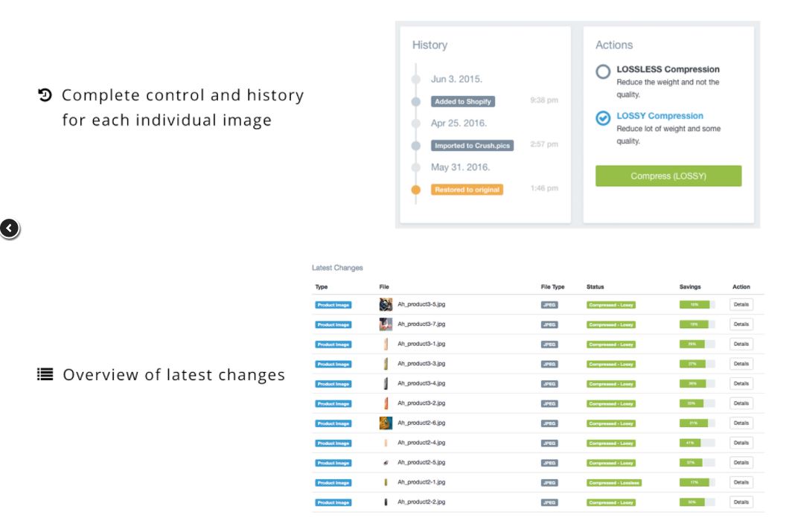The width and height of the screenshot is (792, 532).
Task: Click the green Compress (LOSSY) button
Action: point(668,176)
